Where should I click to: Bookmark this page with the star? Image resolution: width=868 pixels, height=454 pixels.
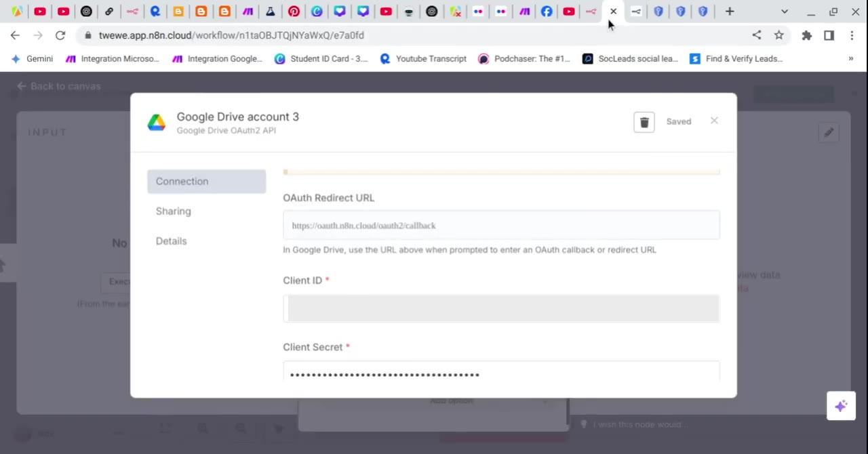coord(779,35)
